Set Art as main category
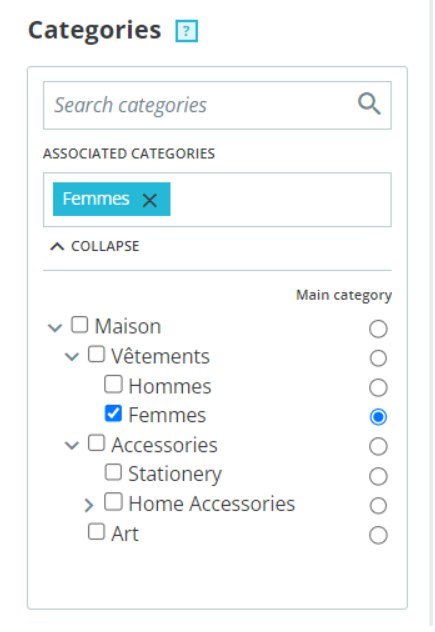The width and height of the screenshot is (435, 632). [378, 535]
